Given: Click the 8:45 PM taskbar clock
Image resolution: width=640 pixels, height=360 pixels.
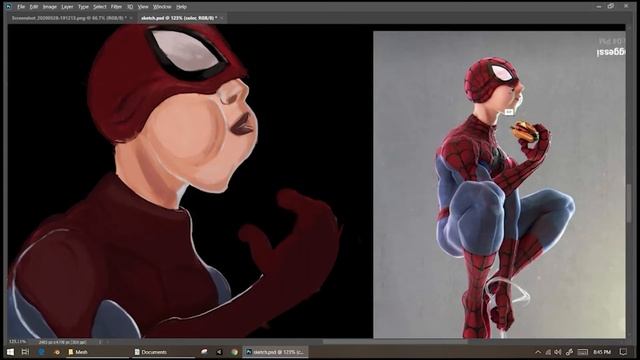Looking at the screenshot, I should coord(602,352).
